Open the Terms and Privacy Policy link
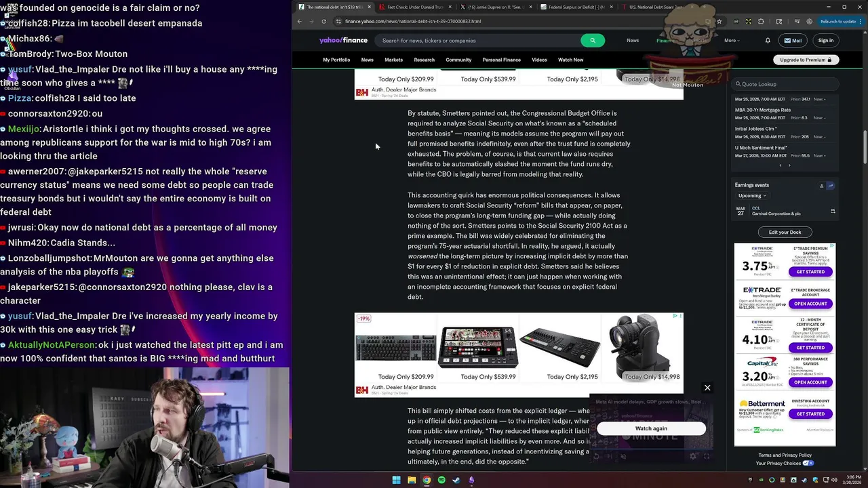This screenshot has height=488, width=868. [x=785, y=455]
